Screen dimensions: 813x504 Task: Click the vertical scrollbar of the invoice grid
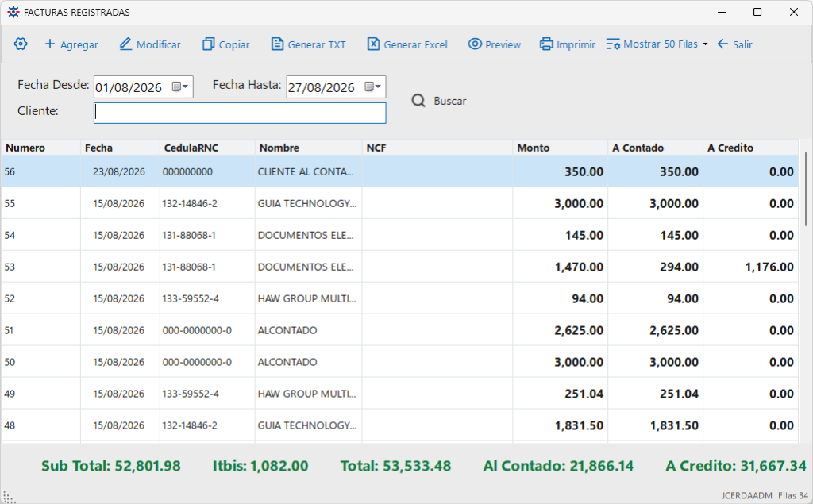coord(805,189)
